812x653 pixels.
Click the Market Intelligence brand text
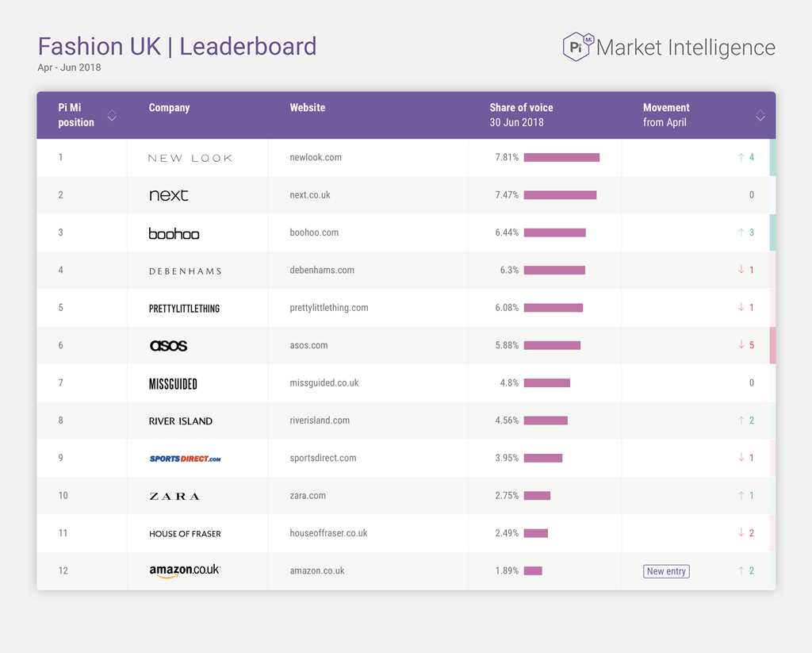[686, 48]
